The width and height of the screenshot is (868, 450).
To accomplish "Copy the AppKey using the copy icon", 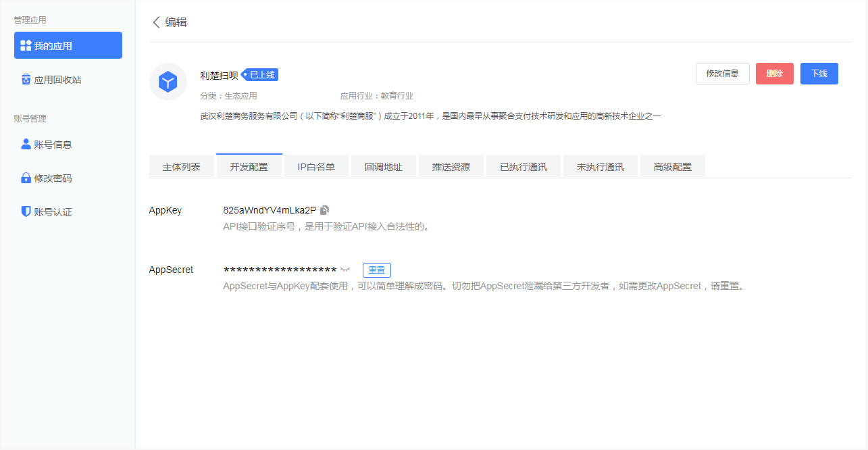I will (325, 210).
